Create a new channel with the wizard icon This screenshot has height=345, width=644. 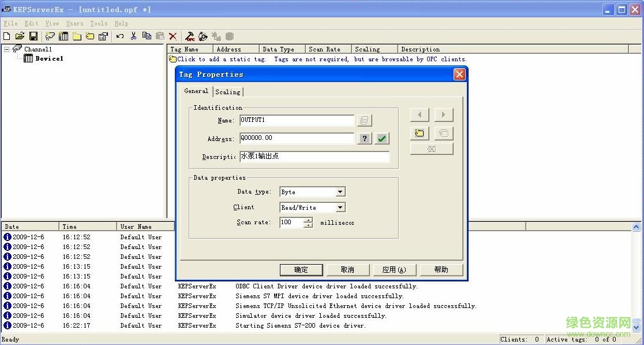(x=50, y=36)
